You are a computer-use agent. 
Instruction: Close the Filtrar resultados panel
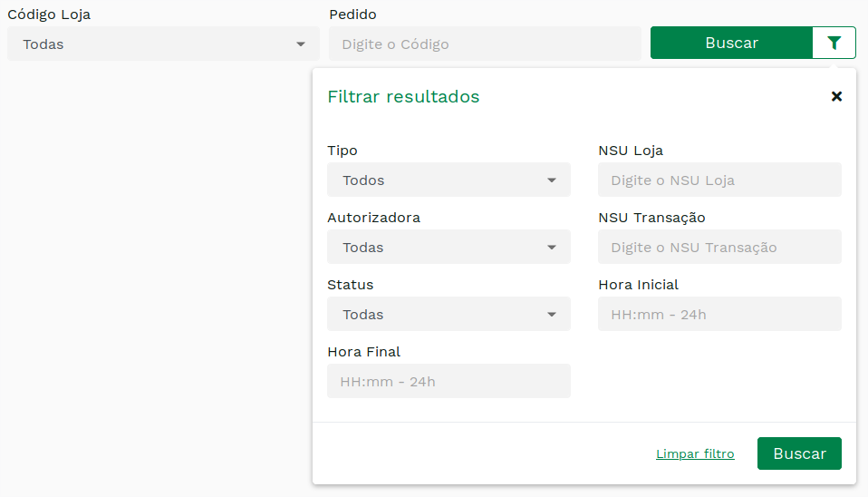coord(836,96)
